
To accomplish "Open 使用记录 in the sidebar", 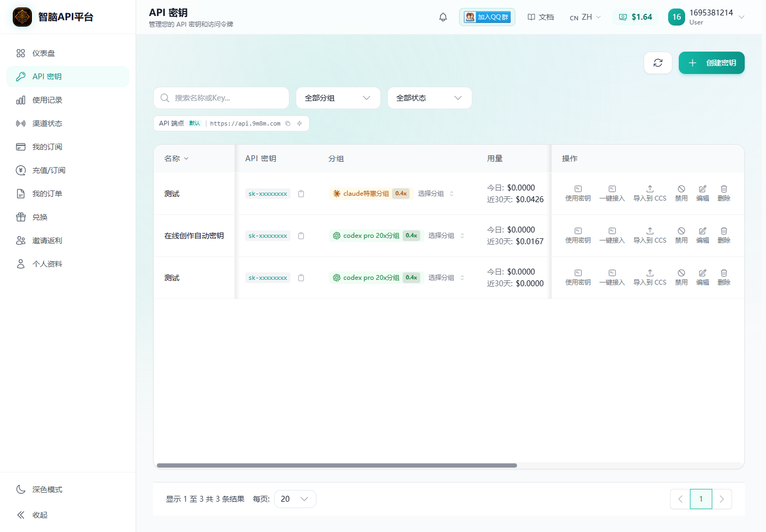I will 68,100.
